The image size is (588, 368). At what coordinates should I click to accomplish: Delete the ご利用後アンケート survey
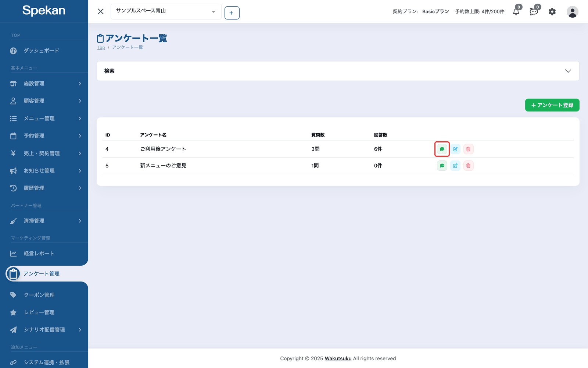(x=468, y=149)
